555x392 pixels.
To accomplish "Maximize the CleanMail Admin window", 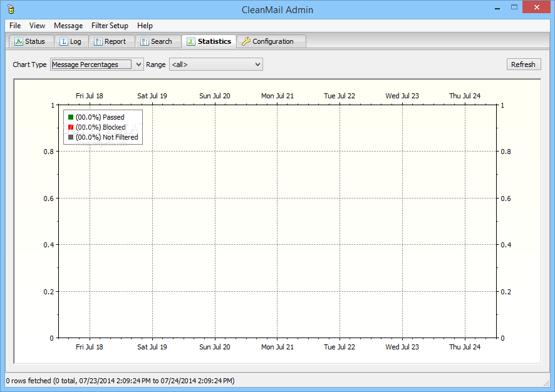I will point(514,7).
